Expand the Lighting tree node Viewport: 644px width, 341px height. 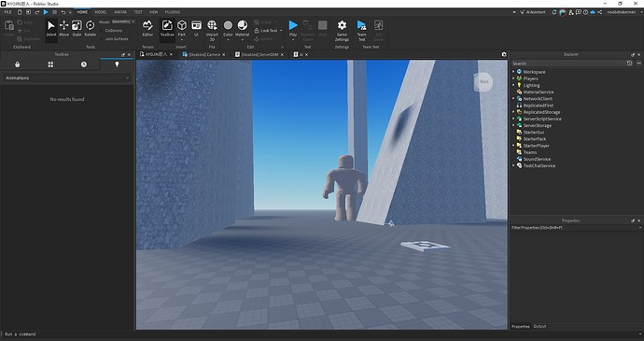point(513,85)
